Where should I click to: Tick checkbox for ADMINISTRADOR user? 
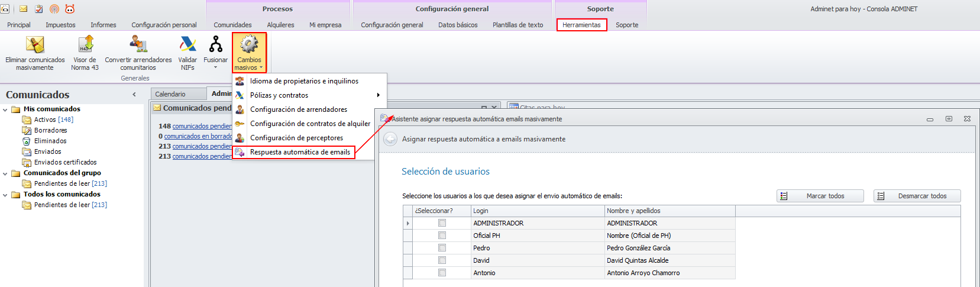pos(442,223)
